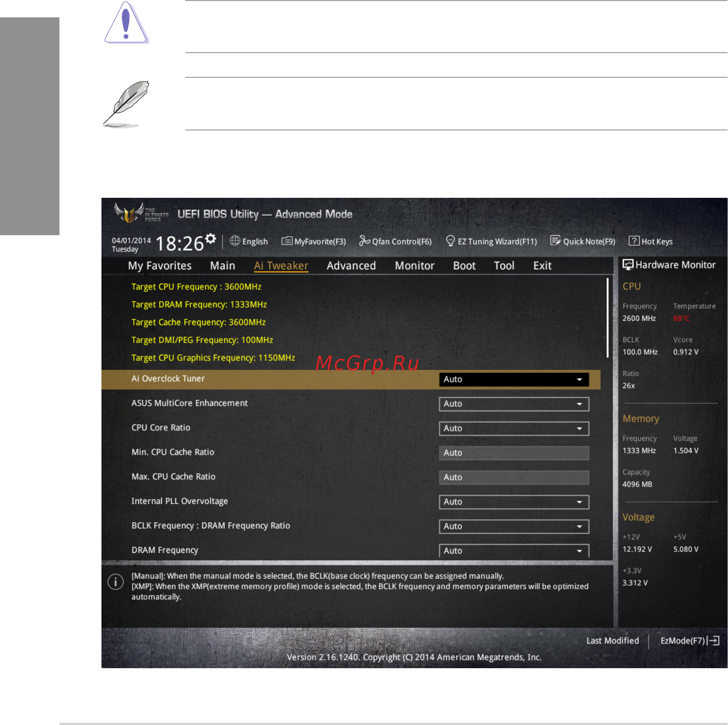The image size is (728, 725).
Task: Click Target CPU Graphics Frequency: 1150MHz text
Action: 213,358
